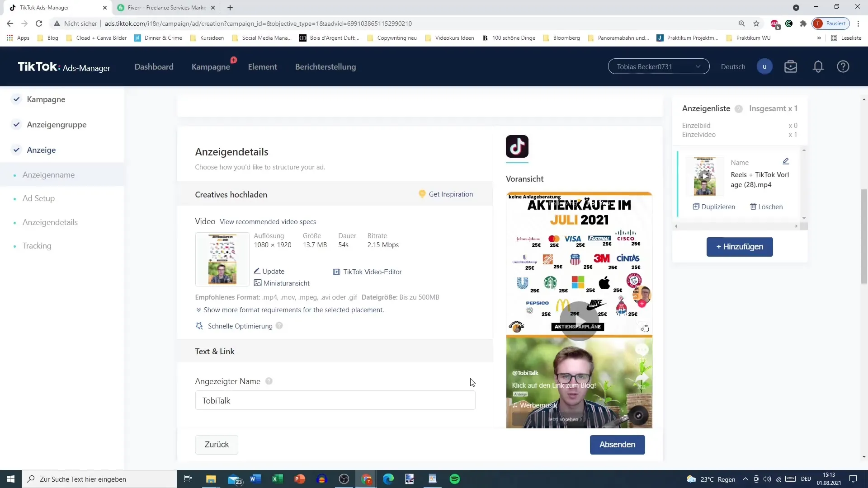Open the help question mark icon

tap(843, 67)
